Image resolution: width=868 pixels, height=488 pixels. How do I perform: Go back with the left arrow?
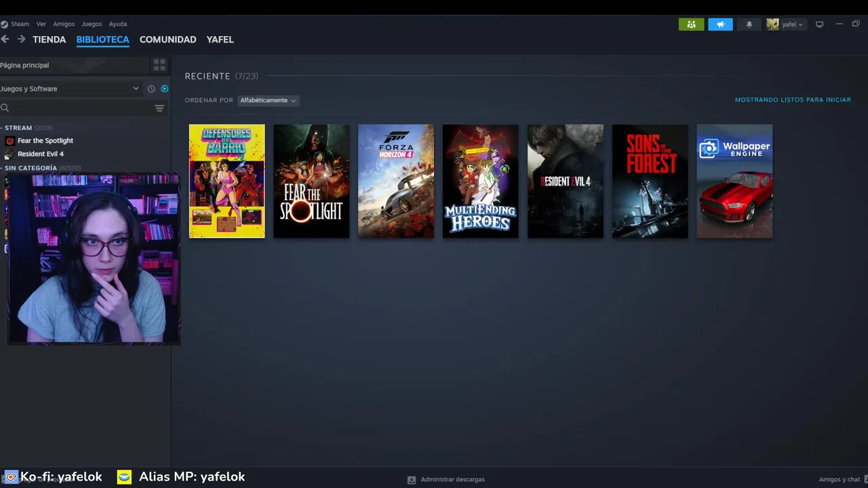click(5, 39)
